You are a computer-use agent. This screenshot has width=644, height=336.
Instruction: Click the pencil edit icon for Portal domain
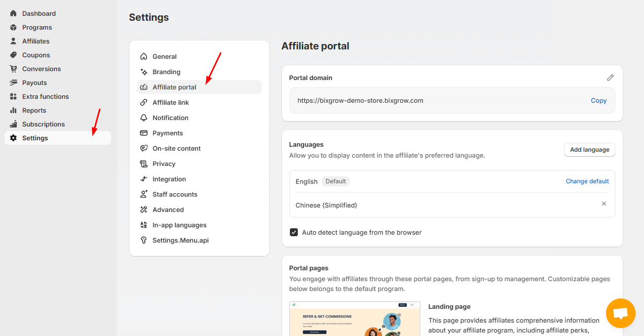click(610, 78)
